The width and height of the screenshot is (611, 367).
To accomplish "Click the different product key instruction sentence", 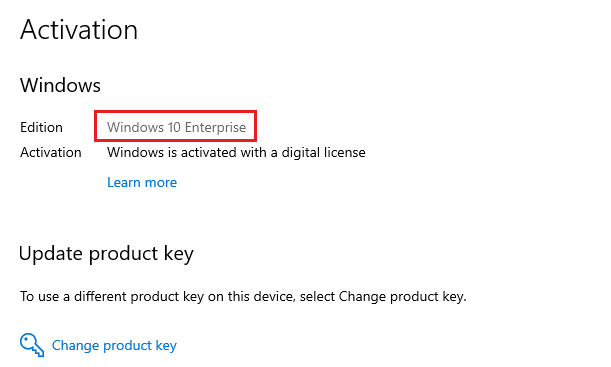I will (x=243, y=297).
